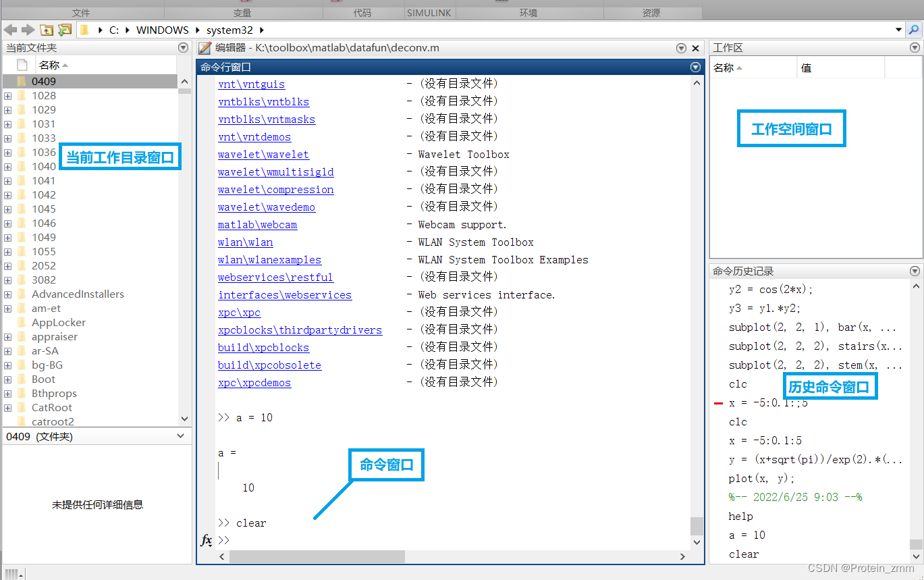The height and width of the screenshot is (580, 924).
Task: Click the editor pencil icon for deconv.m
Action: (x=205, y=48)
